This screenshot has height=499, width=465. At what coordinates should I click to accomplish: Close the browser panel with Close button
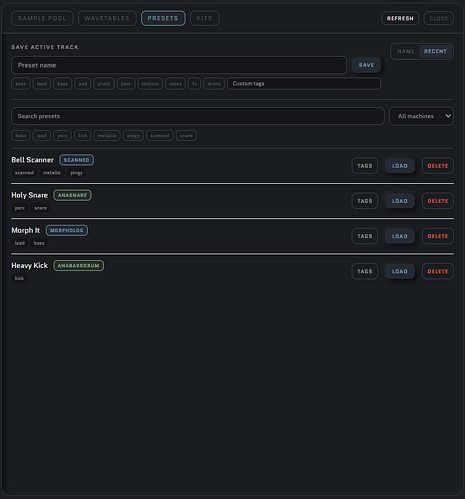439,18
